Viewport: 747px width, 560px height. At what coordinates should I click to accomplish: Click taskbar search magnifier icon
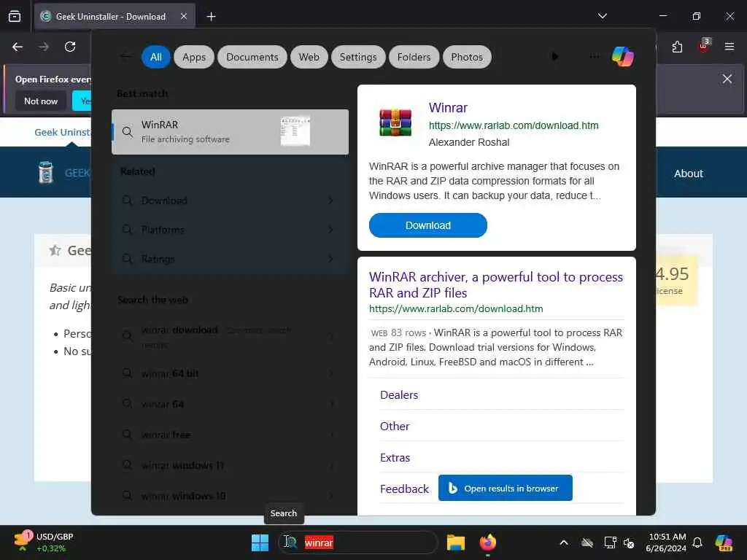(290, 542)
